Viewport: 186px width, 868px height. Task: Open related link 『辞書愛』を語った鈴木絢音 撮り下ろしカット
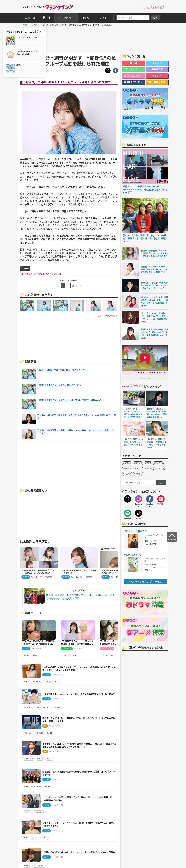(63, 370)
